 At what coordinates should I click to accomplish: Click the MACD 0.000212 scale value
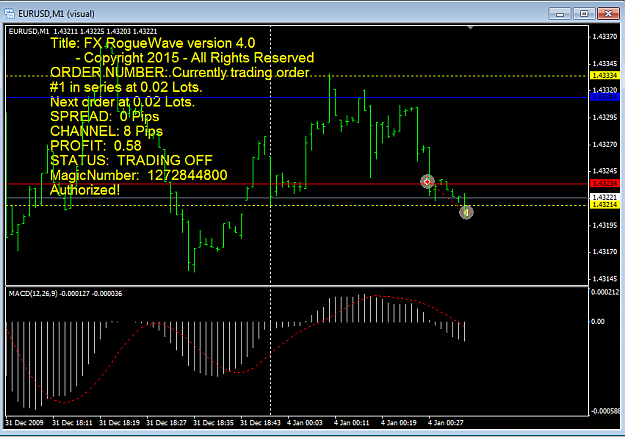[x=605, y=292]
